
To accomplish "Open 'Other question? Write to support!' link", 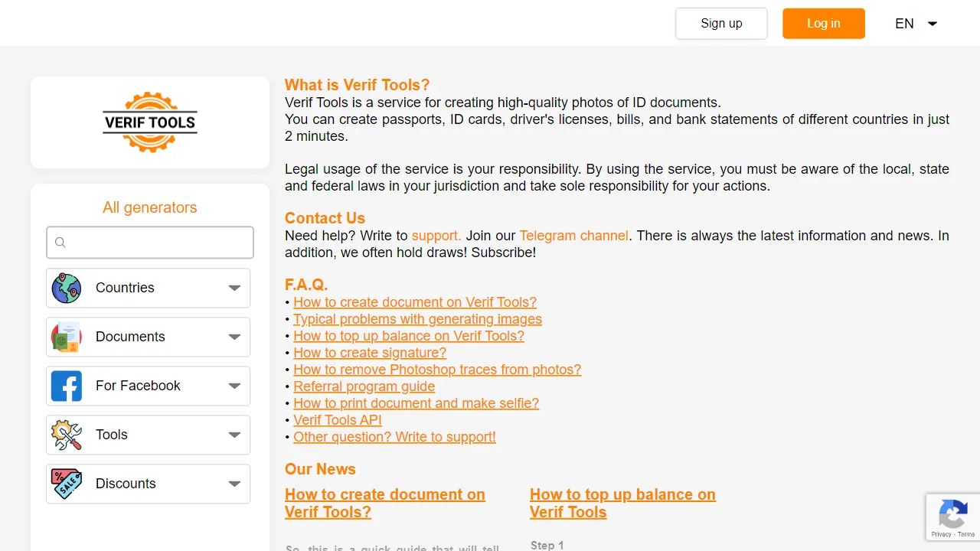I will [x=395, y=437].
